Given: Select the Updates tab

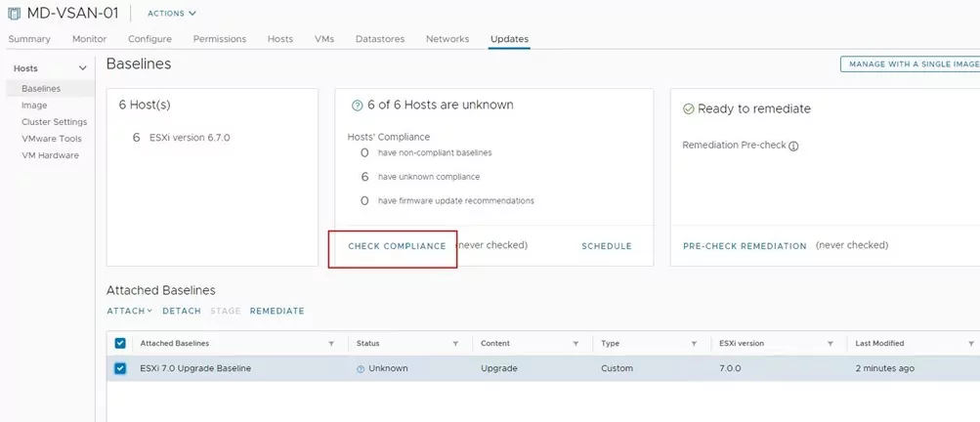Looking at the screenshot, I should coord(509,39).
